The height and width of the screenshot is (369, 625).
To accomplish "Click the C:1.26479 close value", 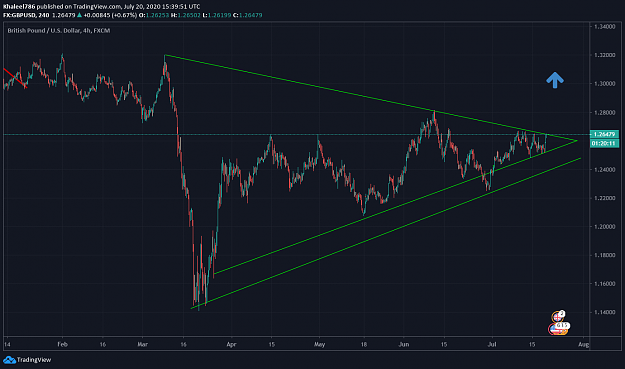I will click(248, 15).
